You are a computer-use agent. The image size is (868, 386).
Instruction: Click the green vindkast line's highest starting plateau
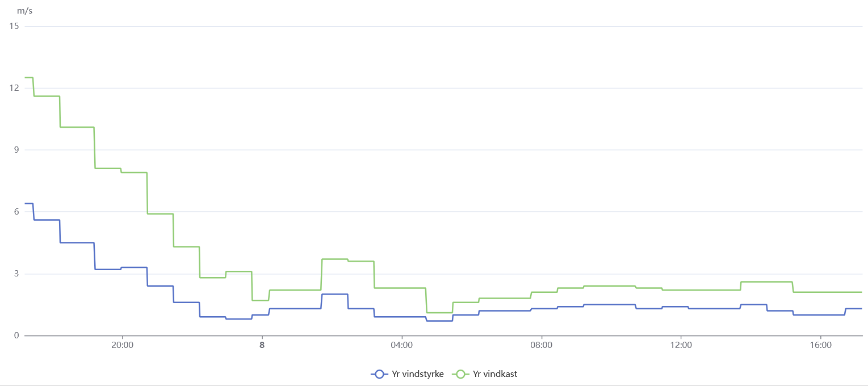click(29, 77)
